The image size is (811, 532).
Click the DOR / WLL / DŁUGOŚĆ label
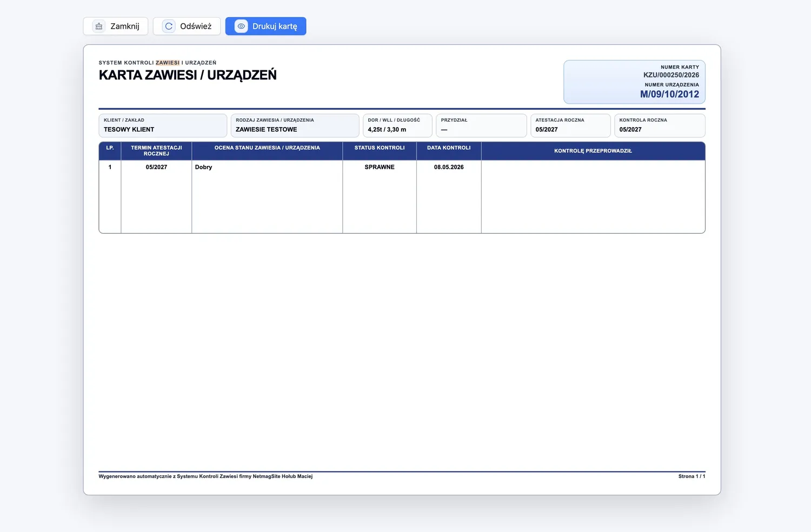tap(394, 120)
